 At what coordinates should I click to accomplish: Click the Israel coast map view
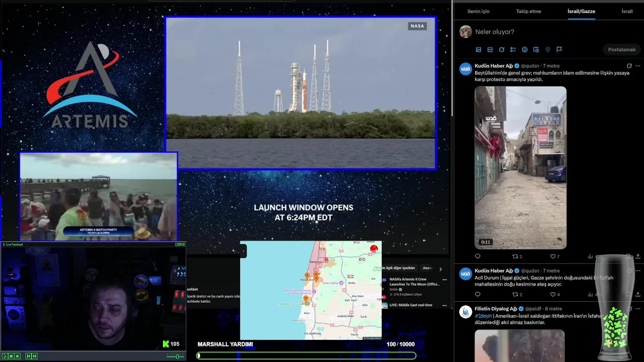(x=310, y=291)
